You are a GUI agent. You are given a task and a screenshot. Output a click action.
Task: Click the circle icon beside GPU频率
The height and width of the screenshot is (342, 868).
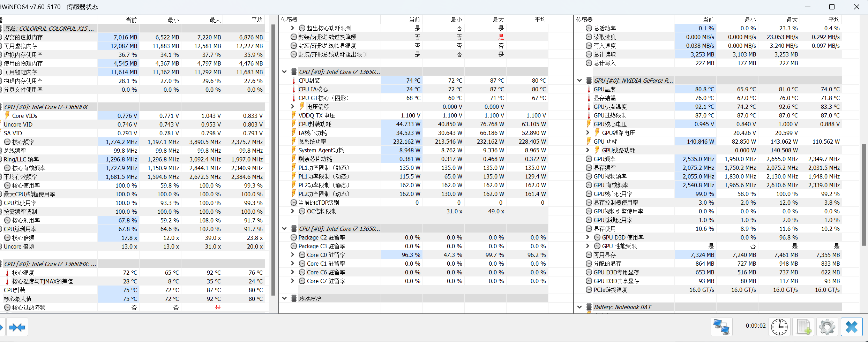coord(589,159)
